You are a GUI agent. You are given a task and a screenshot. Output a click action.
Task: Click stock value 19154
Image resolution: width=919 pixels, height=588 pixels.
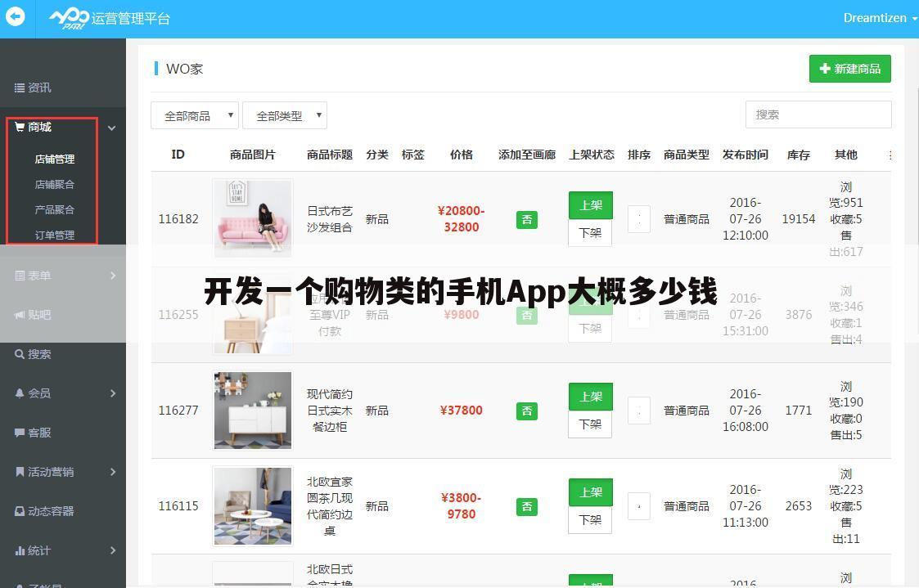click(798, 219)
